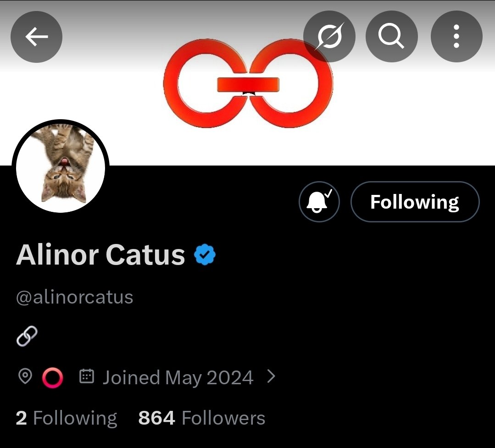Tap the back arrow button
Screen dimensions: 495x448
(x=36, y=37)
